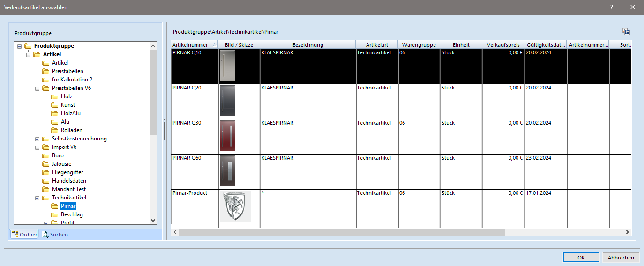Image resolution: width=644 pixels, height=266 pixels.
Task: Select the Pirnar-Product row name
Action: click(190, 193)
